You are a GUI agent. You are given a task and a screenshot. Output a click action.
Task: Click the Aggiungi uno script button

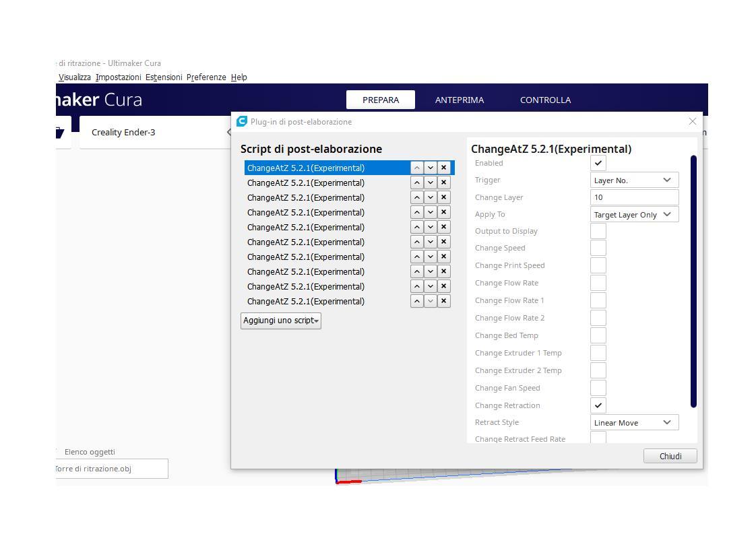tap(280, 321)
